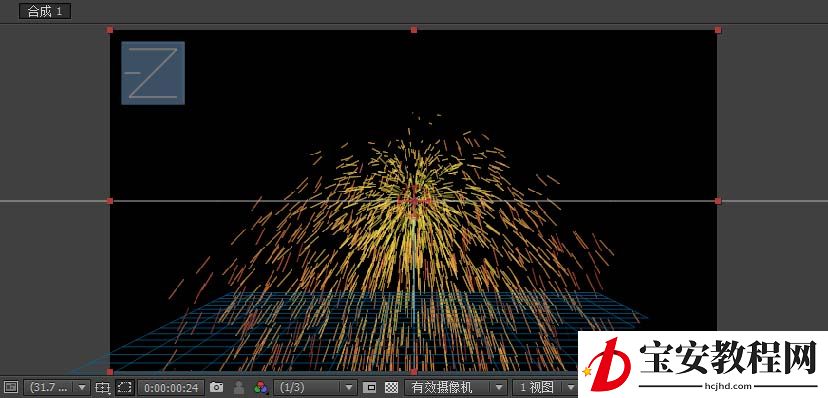Take snapshot with the camera icon
The width and height of the screenshot is (828, 398).
pos(217,387)
